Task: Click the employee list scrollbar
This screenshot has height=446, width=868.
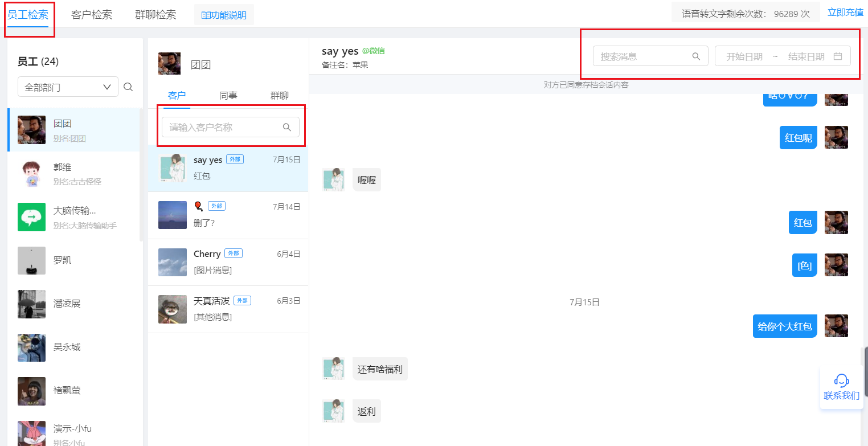Action: pyautogui.click(x=141, y=175)
